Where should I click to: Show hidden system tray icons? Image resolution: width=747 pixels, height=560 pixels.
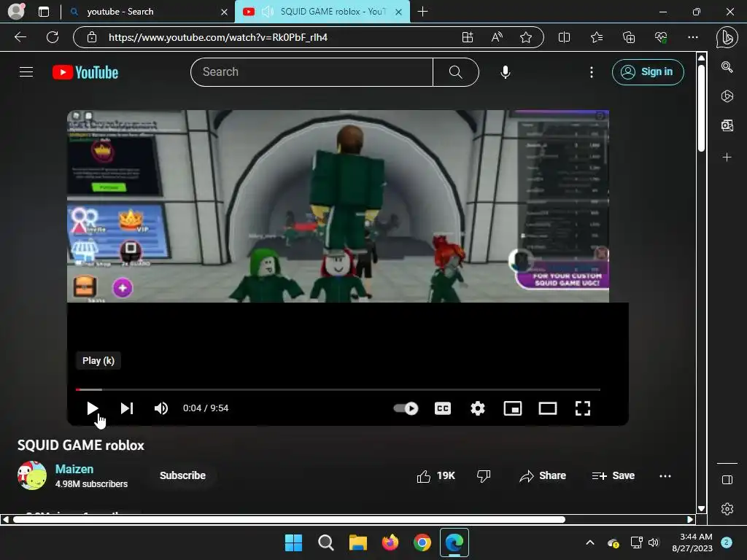pos(589,542)
